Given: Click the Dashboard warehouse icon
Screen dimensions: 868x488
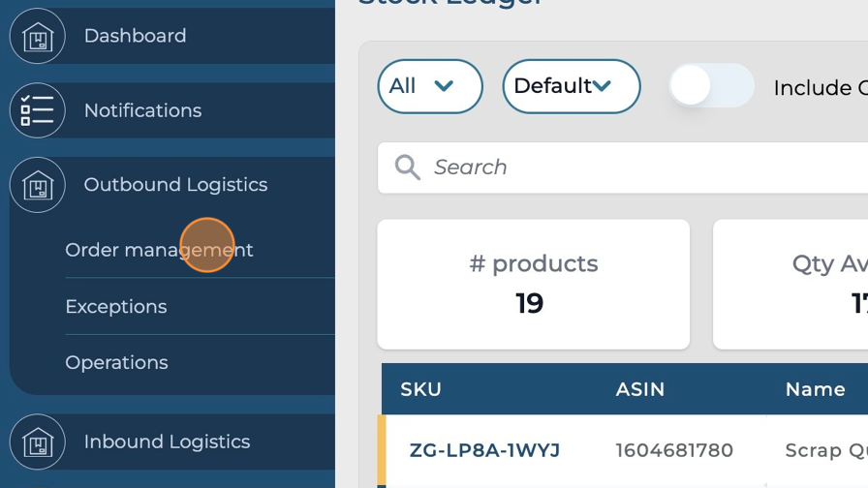Looking at the screenshot, I should tap(37, 37).
